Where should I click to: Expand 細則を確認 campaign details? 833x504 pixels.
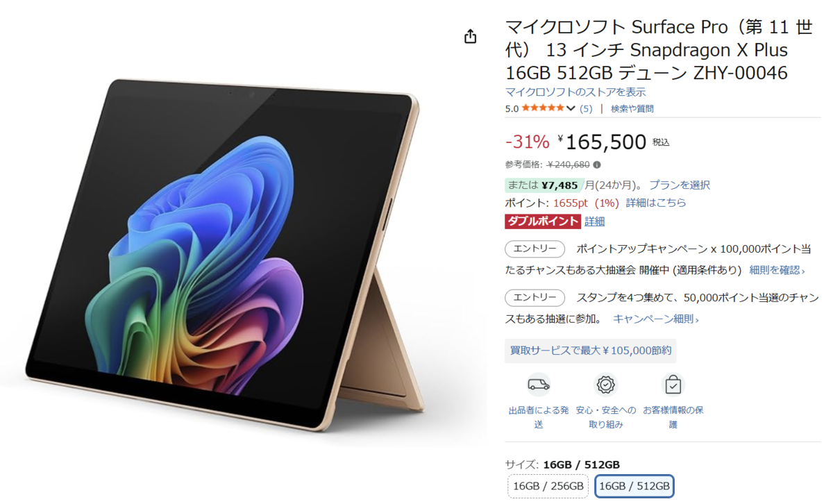click(777, 270)
